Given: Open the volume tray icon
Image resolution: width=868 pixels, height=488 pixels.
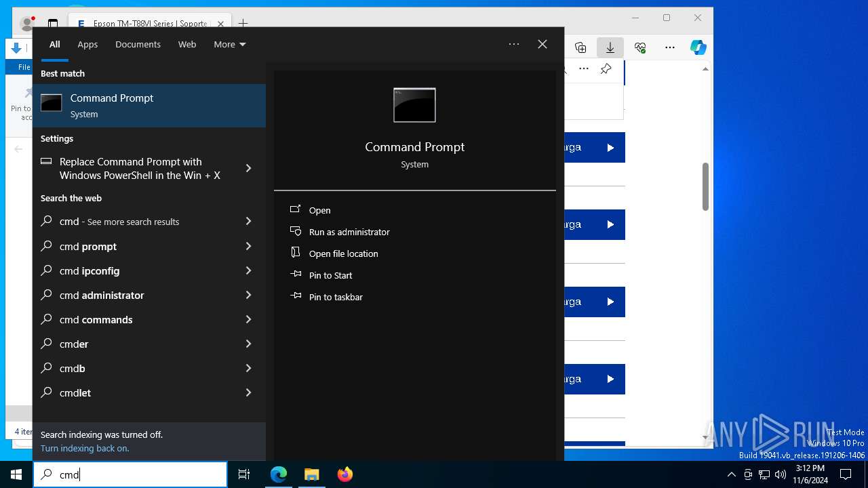Looking at the screenshot, I should tap(781, 474).
